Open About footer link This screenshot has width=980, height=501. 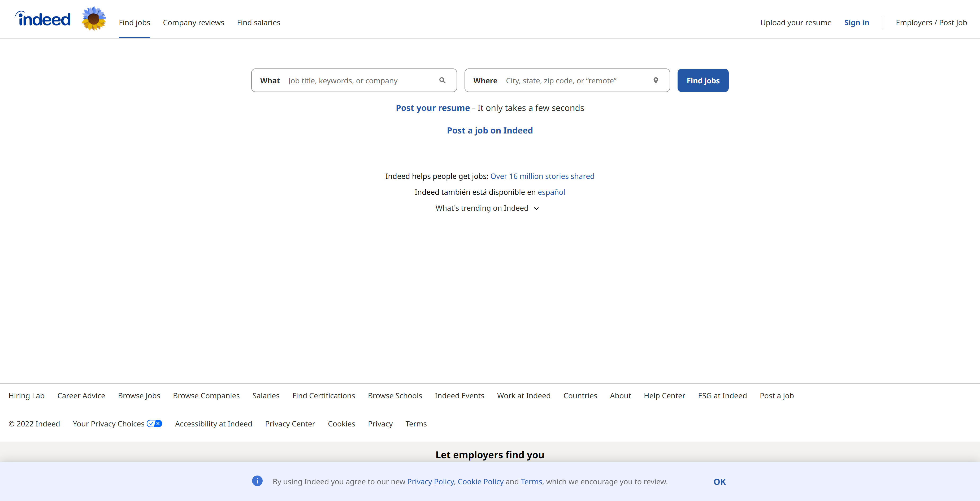[620, 396]
